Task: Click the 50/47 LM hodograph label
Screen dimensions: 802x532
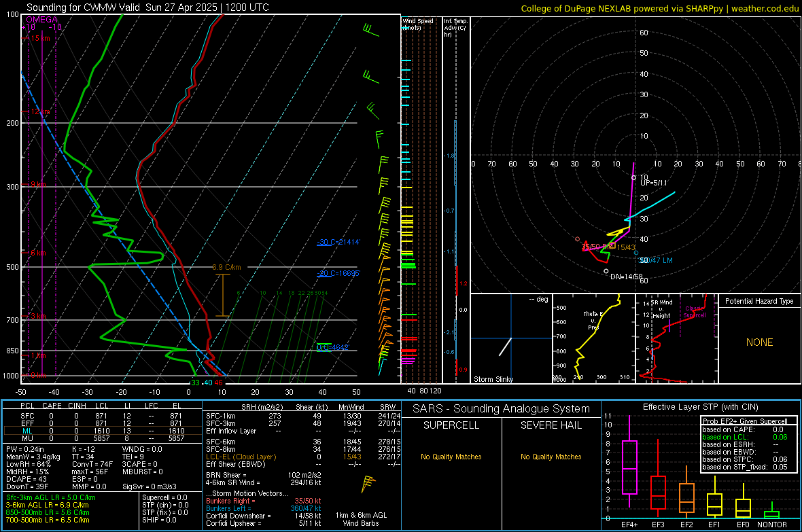Action: coord(657,260)
